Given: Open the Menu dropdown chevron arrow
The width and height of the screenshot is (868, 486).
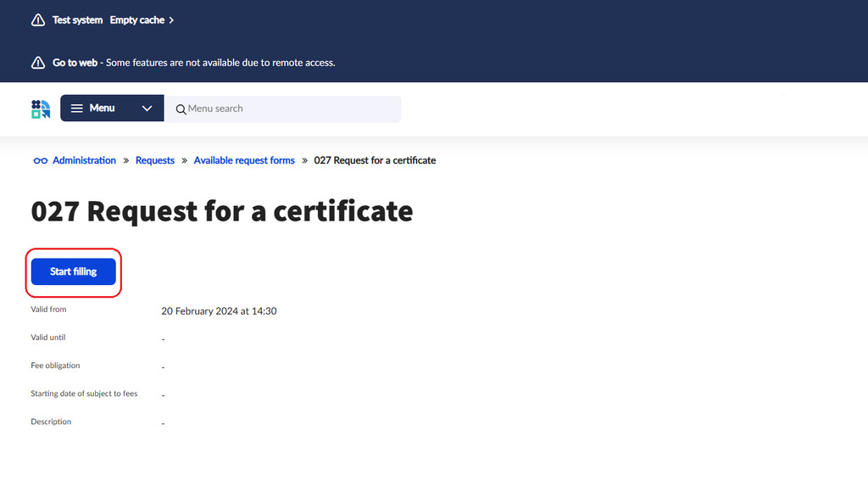Looking at the screenshot, I should pos(147,109).
